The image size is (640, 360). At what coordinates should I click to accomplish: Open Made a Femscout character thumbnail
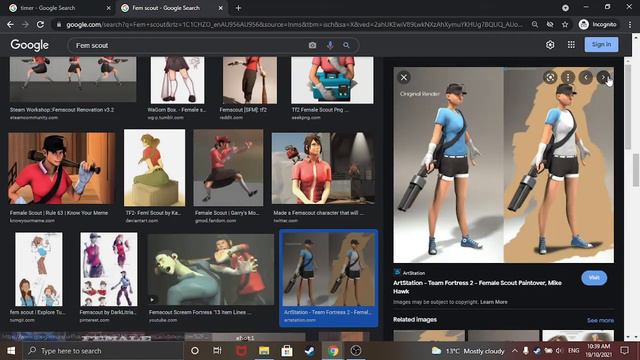click(323, 168)
